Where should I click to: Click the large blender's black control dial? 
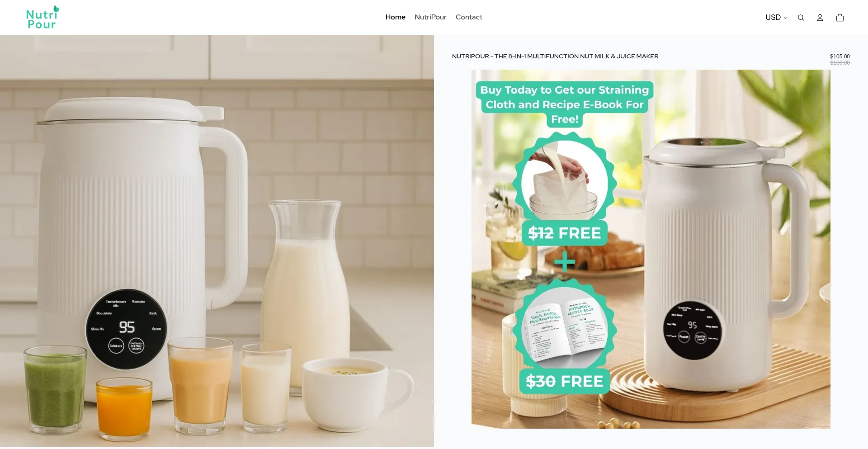click(126, 328)
